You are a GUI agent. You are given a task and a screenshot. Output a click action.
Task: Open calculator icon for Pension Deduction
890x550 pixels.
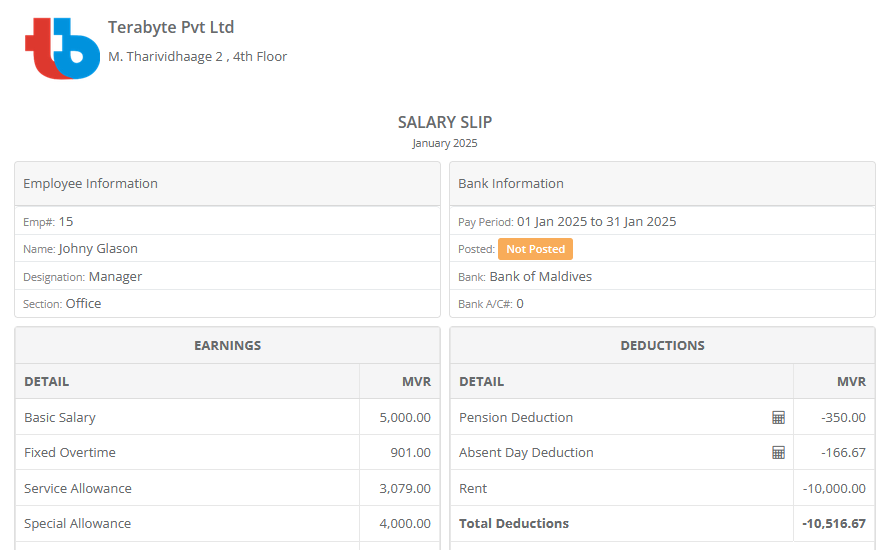point(778,417)
